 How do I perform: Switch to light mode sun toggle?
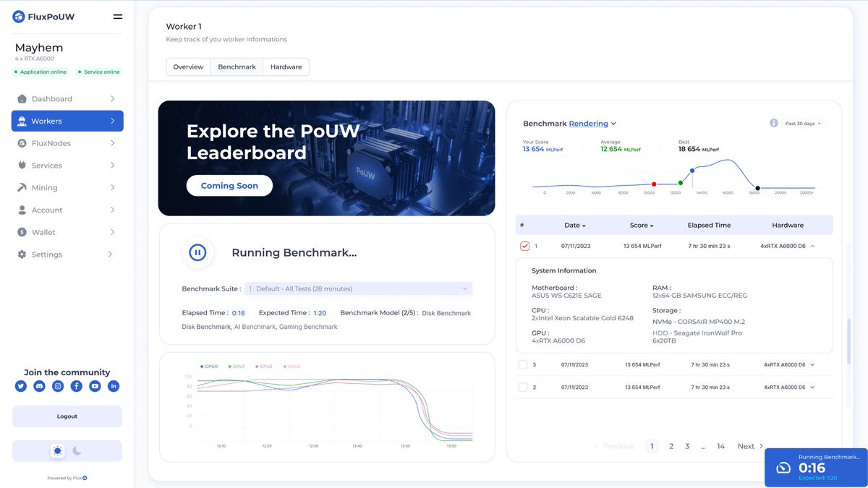click(58, 451)
